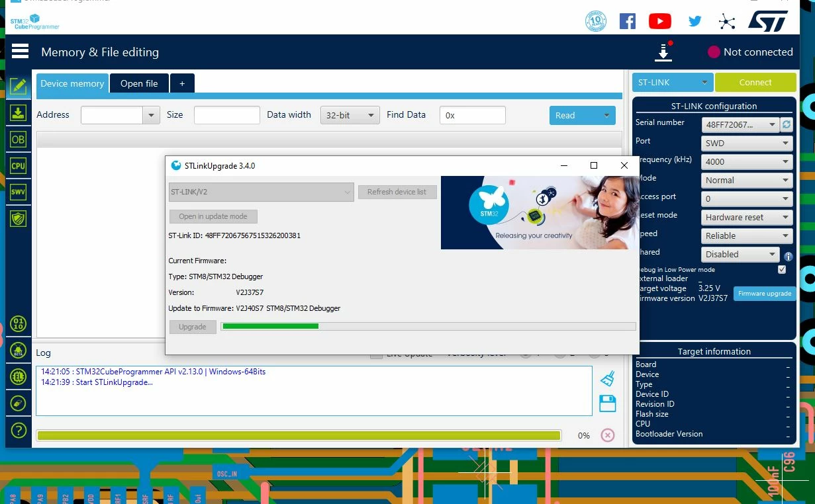Click the eraser icon in the sidebar
815x504 pixels.
[18, 403]
